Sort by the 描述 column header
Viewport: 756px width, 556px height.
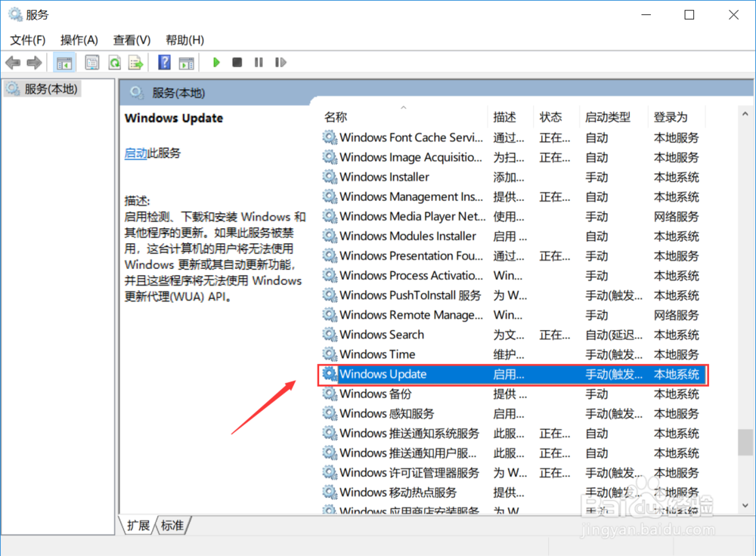(510, 117)
